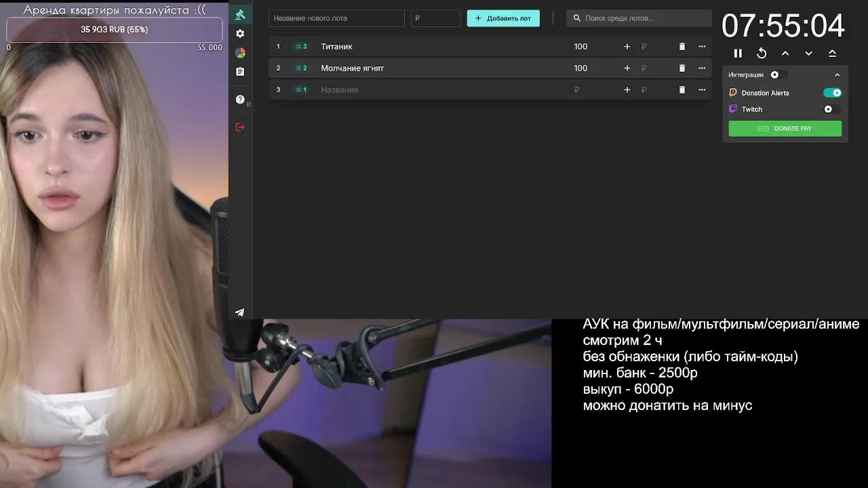The width and height of the screenshot is (868, 488).
Task: Click the donation goal progress bar
Action: coord(115,30)
